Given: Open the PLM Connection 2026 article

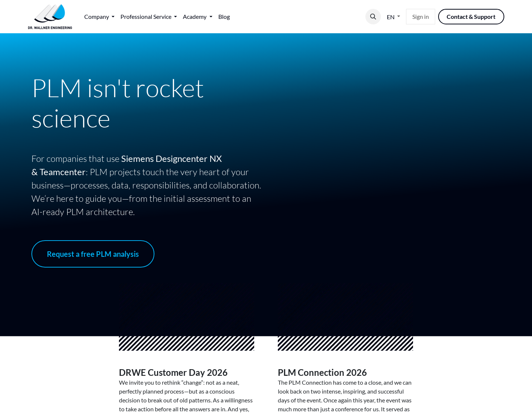Looking at the screenshot, I should tap(322, 372).
